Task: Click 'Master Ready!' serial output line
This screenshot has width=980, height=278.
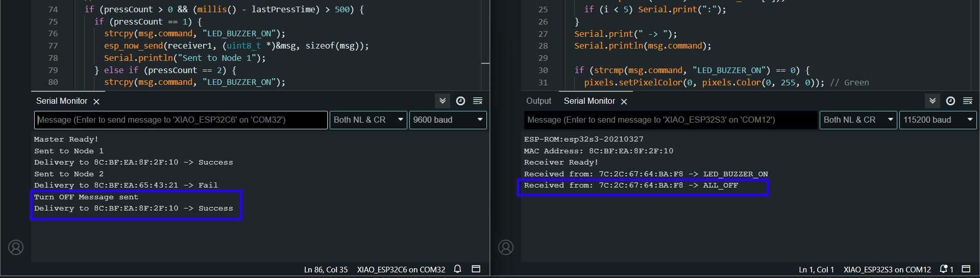Action: (66, 139)
